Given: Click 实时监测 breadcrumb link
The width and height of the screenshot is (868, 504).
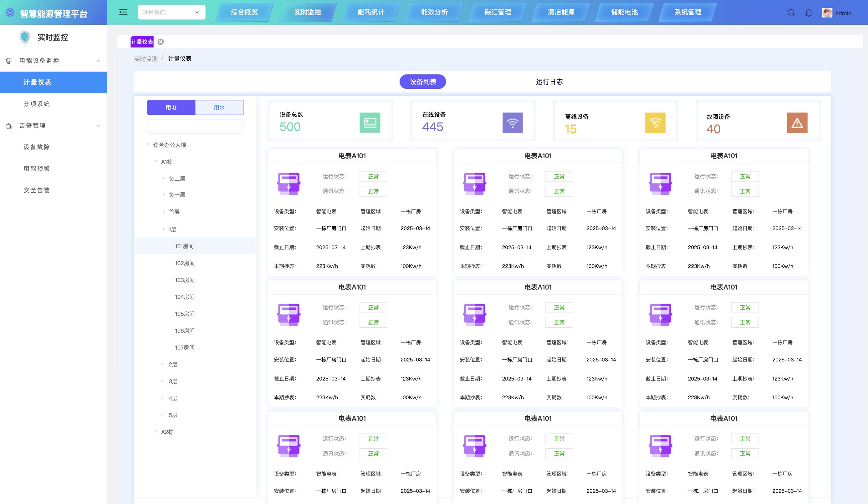Looking at the screenshot, I should coord(146,59).
